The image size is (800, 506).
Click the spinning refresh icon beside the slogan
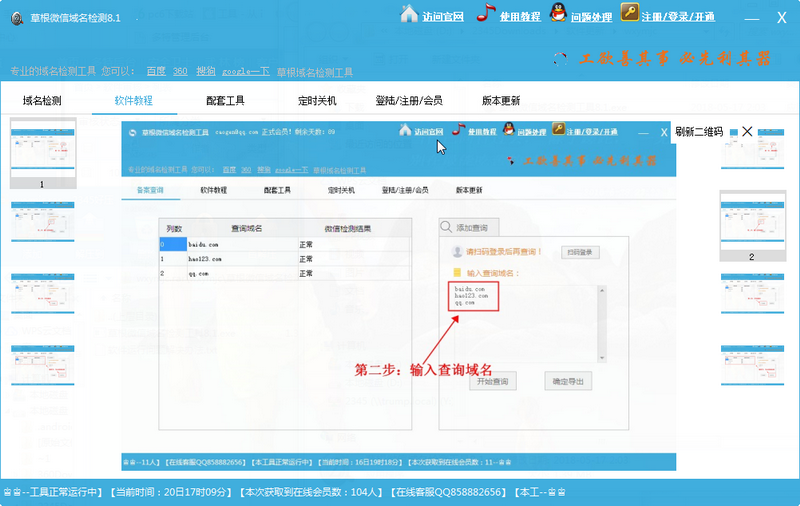(560, 60)
